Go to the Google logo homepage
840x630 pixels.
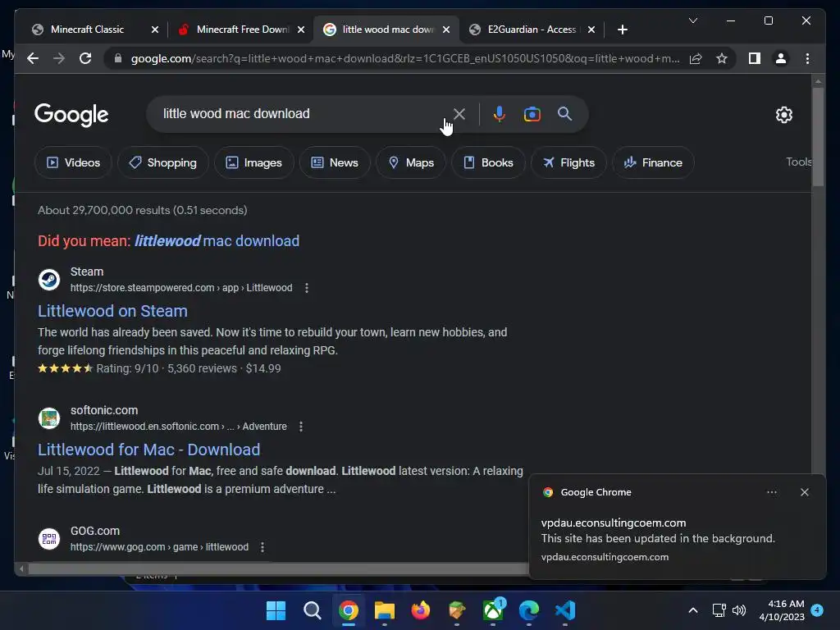71,115
